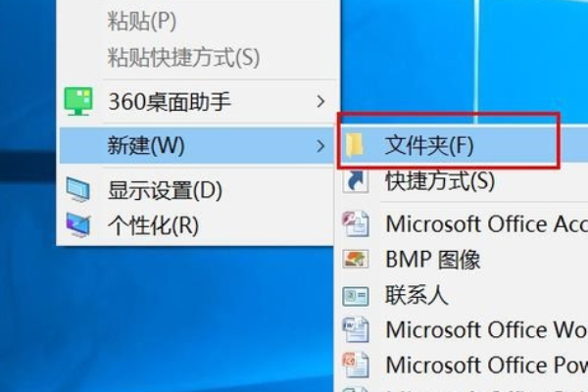Expand the 360桌面助手 submenu arrow
Image resolution: width=588 pixels, height=392 pixels.
pyautogui.click(x=320, y=101)
